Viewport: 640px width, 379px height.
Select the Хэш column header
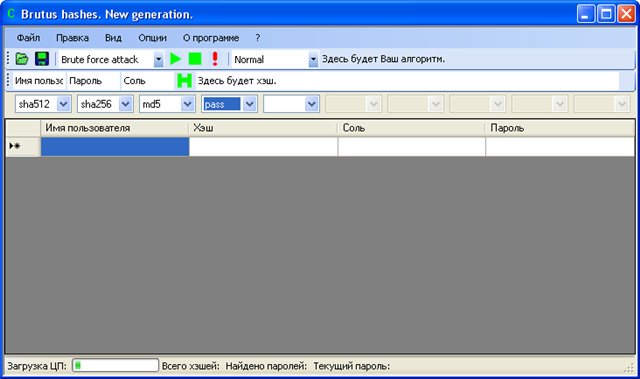point(263,128)
